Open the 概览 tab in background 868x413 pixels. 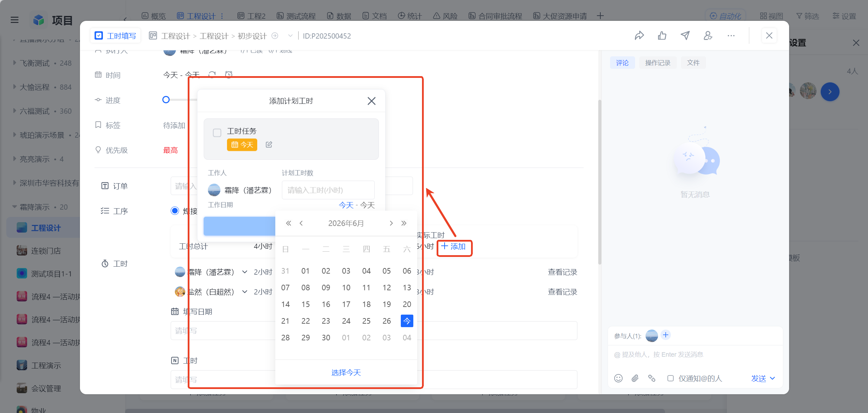coord(154,16)
